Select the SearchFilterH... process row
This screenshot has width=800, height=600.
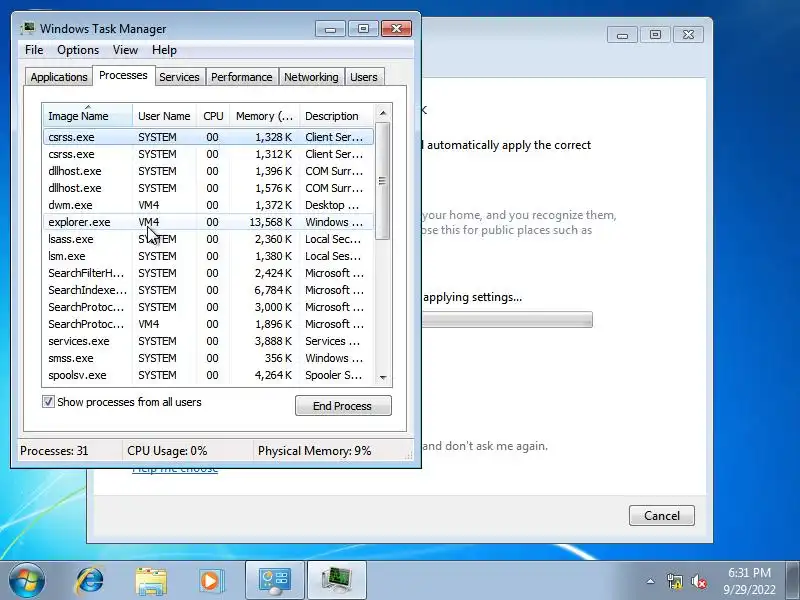208,273
